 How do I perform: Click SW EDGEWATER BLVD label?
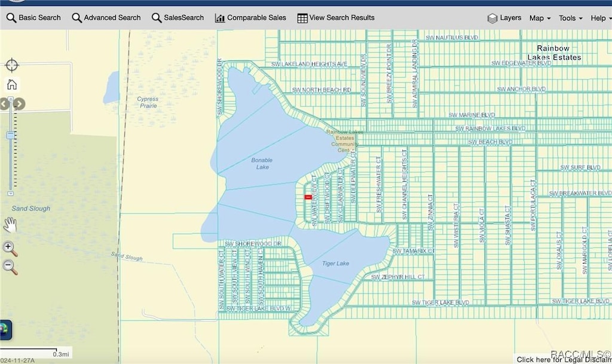point(521,63)
